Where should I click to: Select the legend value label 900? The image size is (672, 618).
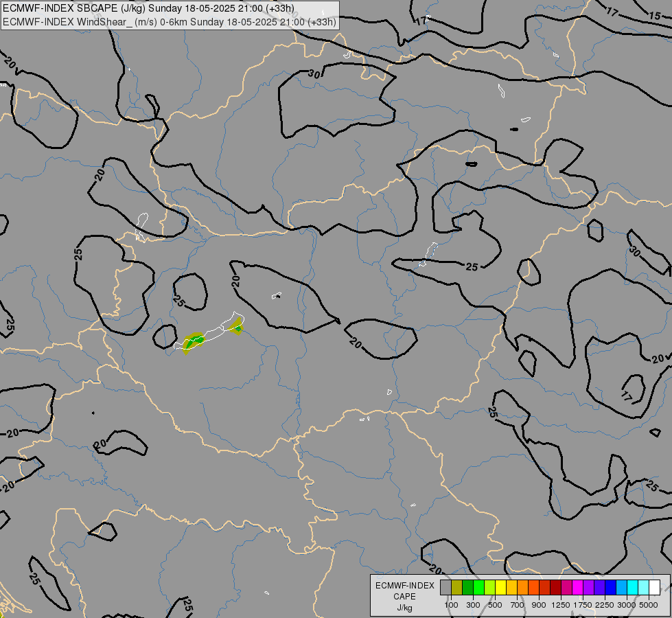click(539, 605)
